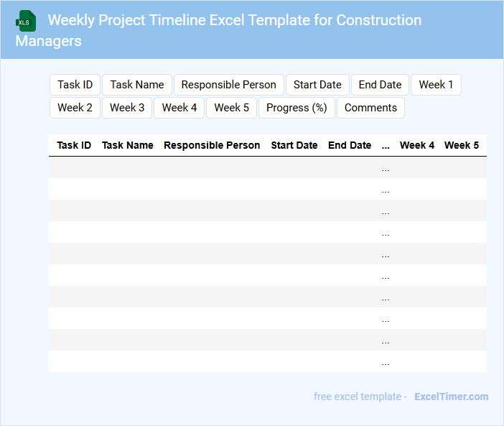
Task: Click the Week 3 tag
Action: [127, 108]
